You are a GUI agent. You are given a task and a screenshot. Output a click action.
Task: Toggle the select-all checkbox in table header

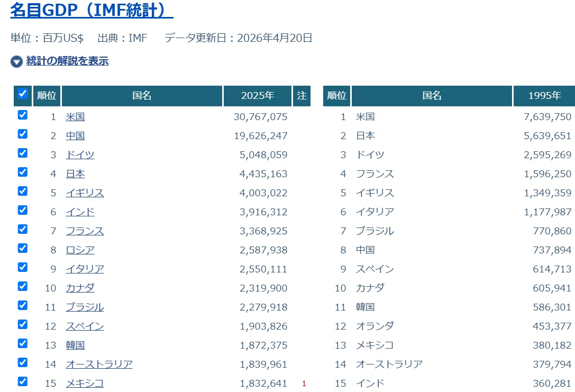(23, 94)
